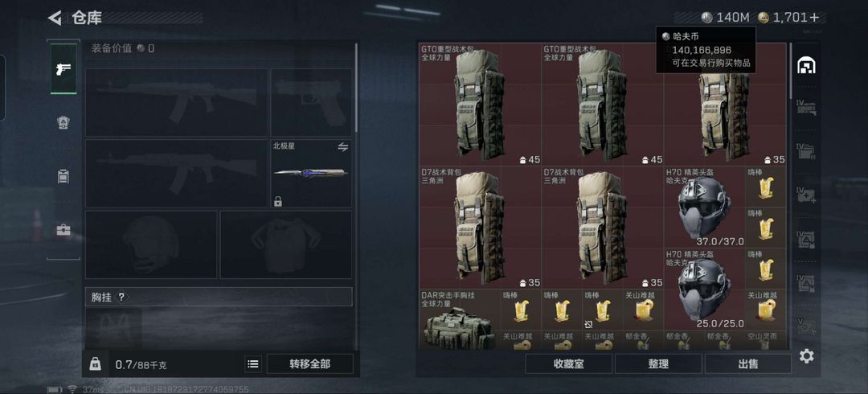
Task: Go back using the arrow beside 仓库
Action: pos(55,18)
